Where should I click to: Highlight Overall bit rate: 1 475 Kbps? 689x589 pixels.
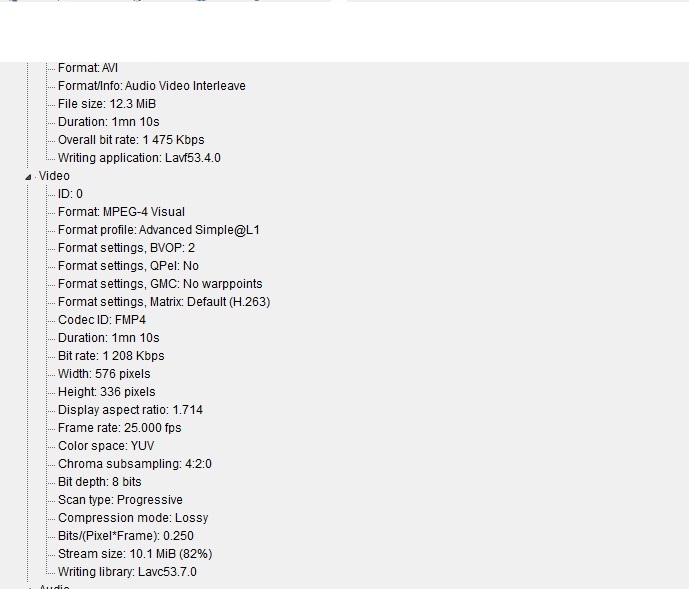(131, 140)
